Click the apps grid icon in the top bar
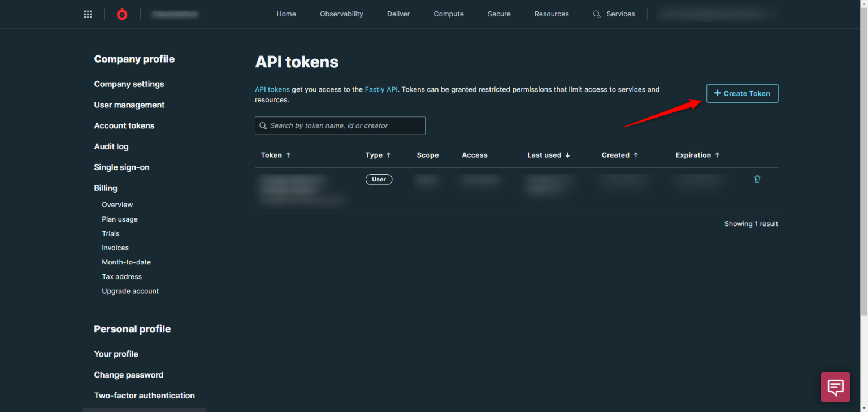This screenshot has width=868, height=412. pos(88,14)
